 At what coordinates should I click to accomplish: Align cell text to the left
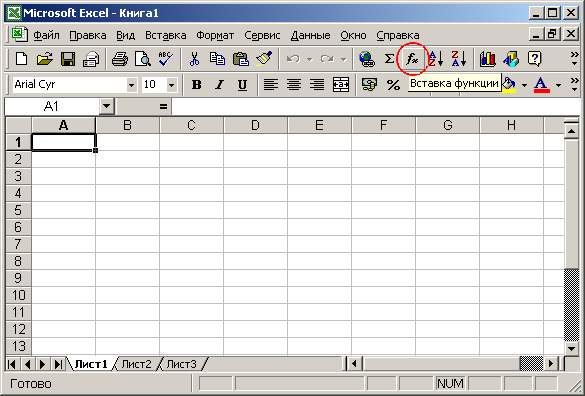click(270, 85)
